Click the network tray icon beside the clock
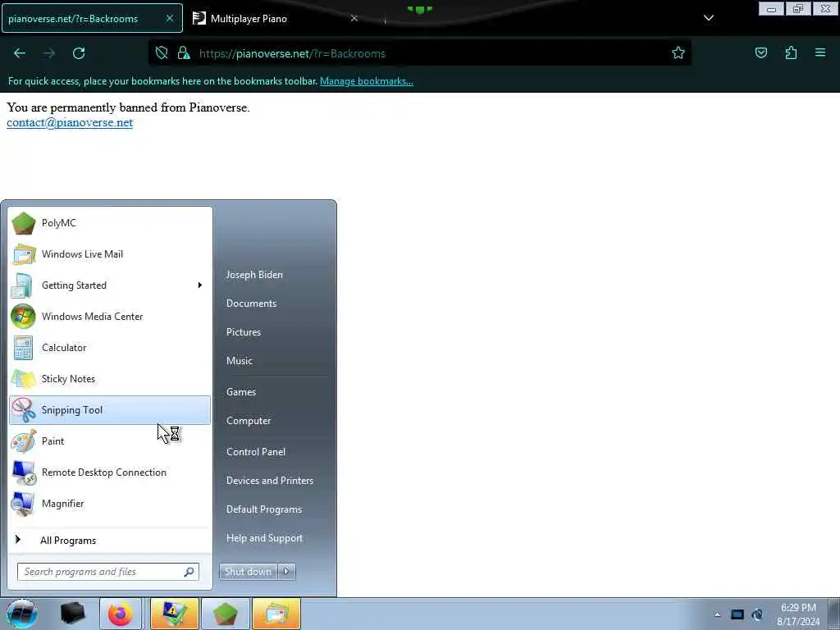The width and height of the screenshot is (840, 630). tap(757, 614)
